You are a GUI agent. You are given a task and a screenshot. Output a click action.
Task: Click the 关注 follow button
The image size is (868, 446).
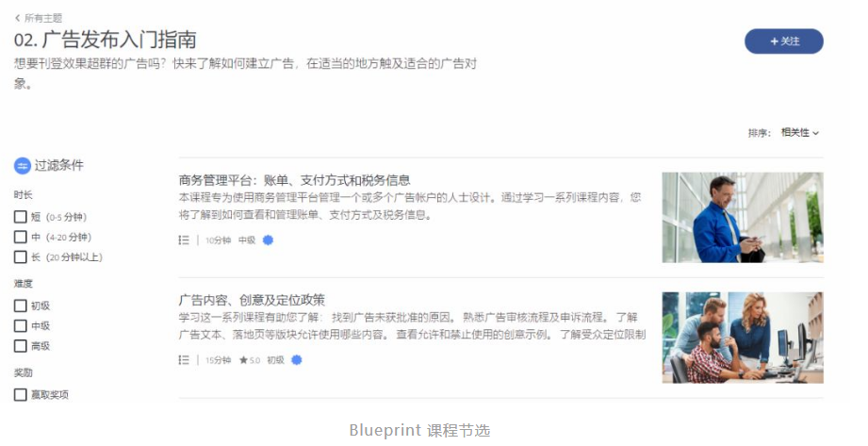point(784,41)
